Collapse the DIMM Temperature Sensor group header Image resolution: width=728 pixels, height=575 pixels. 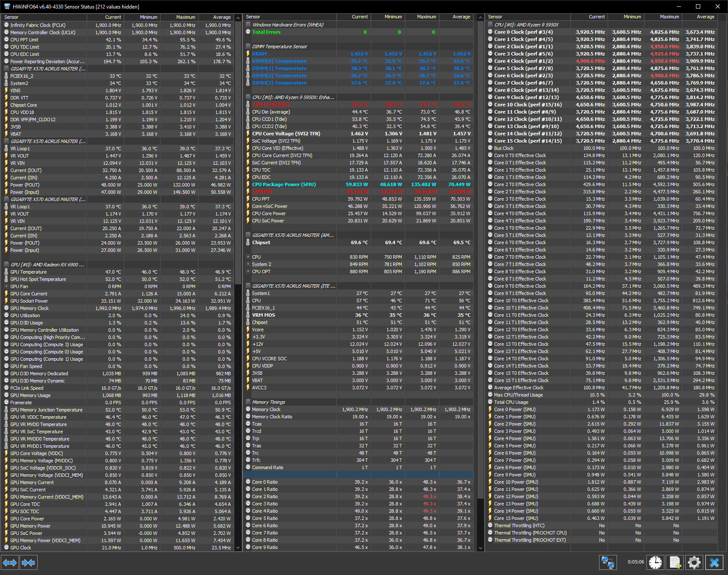coord(279,46)
